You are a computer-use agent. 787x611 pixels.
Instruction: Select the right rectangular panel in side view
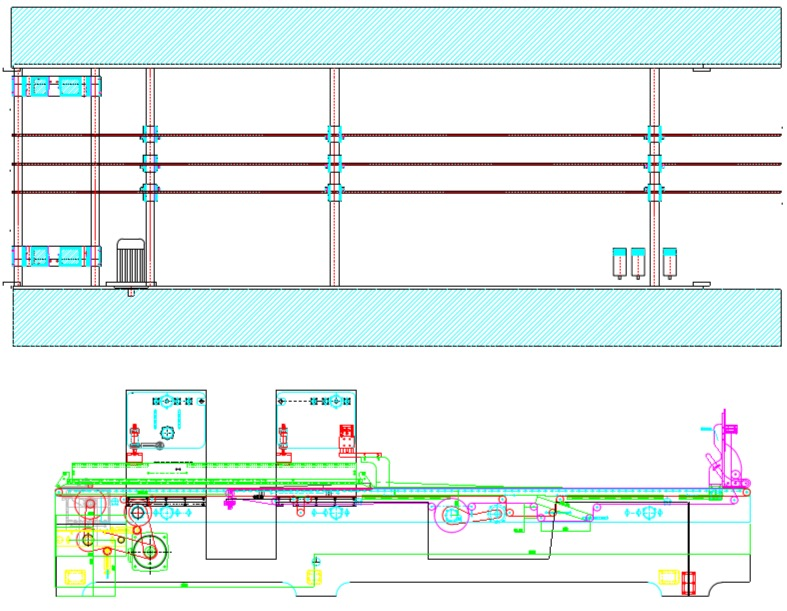tap(316, 420)
